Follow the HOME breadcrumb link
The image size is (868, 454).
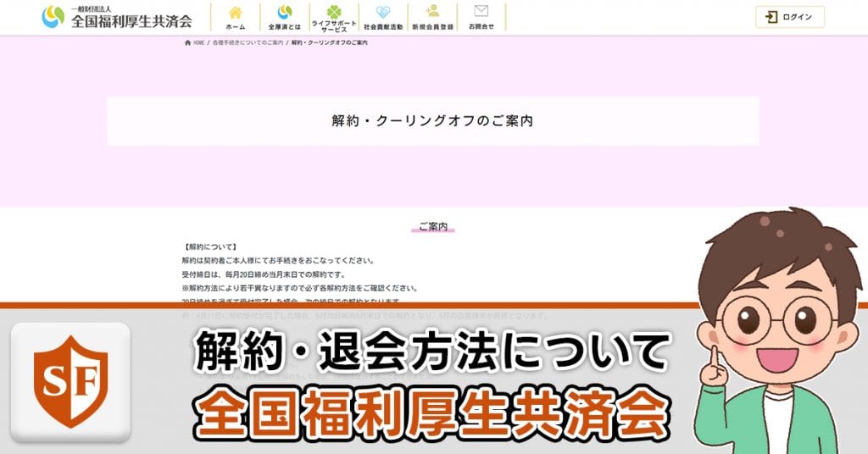coord(198,42)
